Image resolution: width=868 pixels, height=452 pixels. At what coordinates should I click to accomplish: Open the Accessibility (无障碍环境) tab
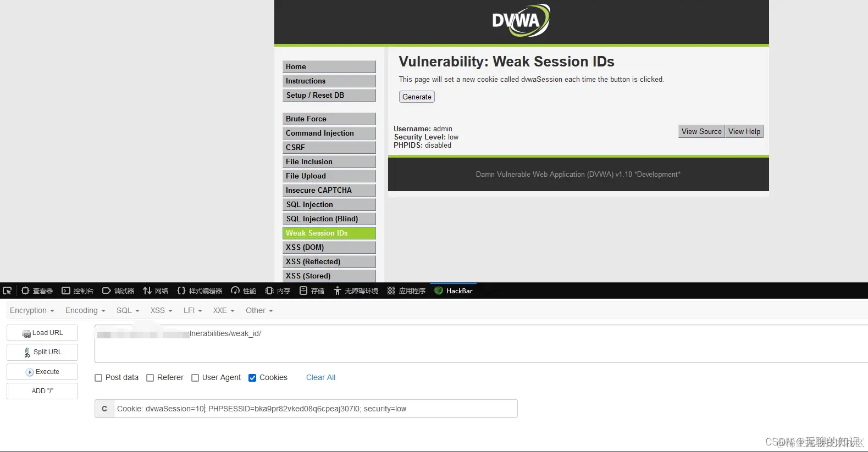pos(356,291)
